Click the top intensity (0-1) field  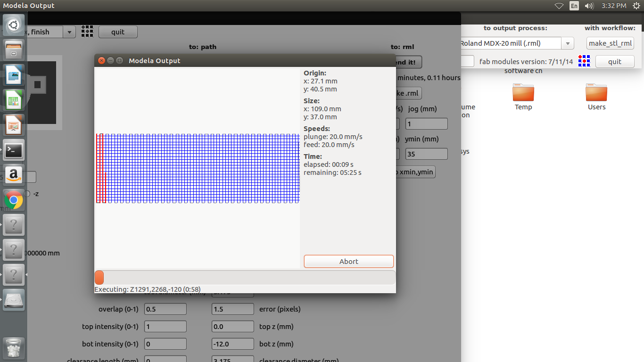tap(165, 327)
